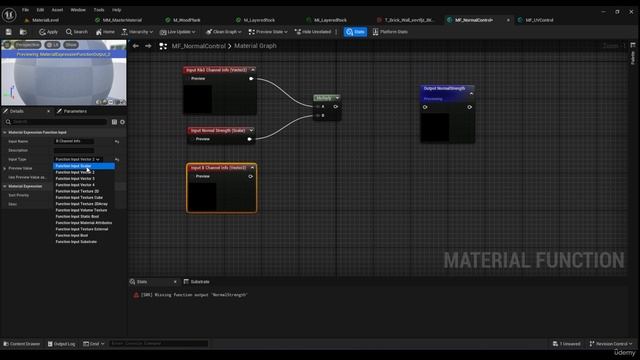This screenshot has height=360, width=640.
Task: Select Function Input Scalar option
Action: (84, 166)
